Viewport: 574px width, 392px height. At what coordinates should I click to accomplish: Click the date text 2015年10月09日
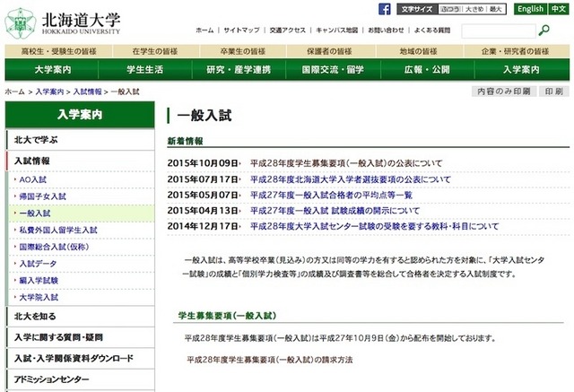point(203,163)
